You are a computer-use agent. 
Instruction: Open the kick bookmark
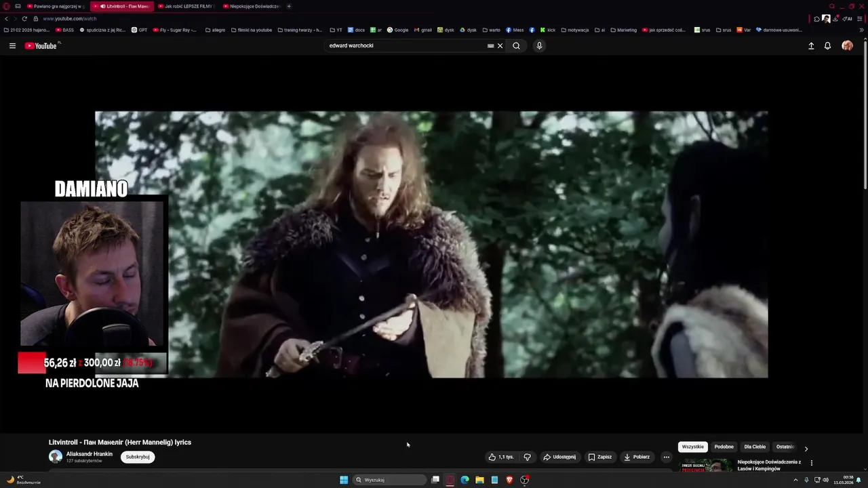point(548,30)
